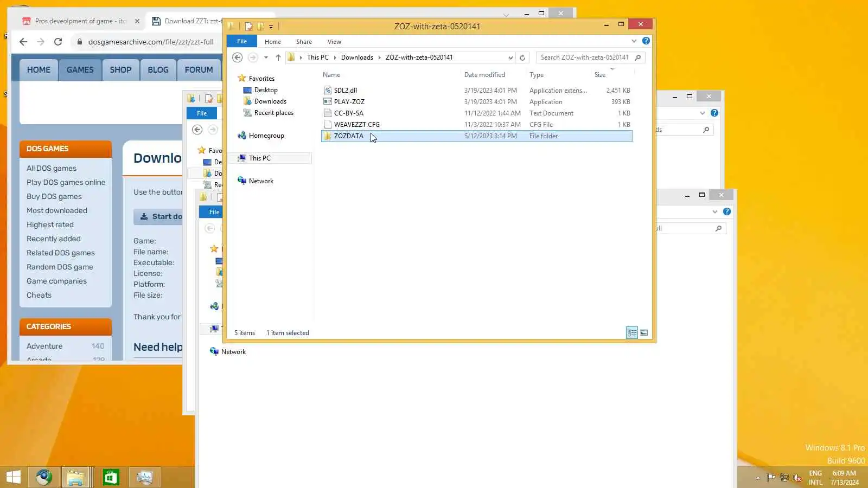Open the Adventure category link
This screenshot has width=868, height=488.
coord(44,346)
